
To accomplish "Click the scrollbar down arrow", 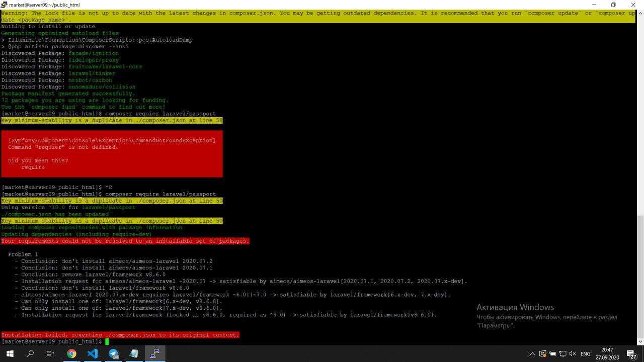I will coord(640,341).
